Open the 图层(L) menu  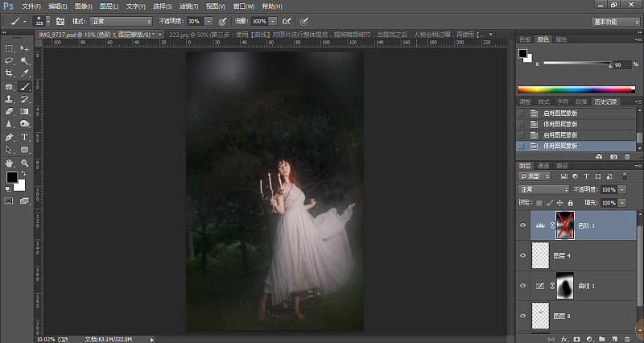coord(109,6)
